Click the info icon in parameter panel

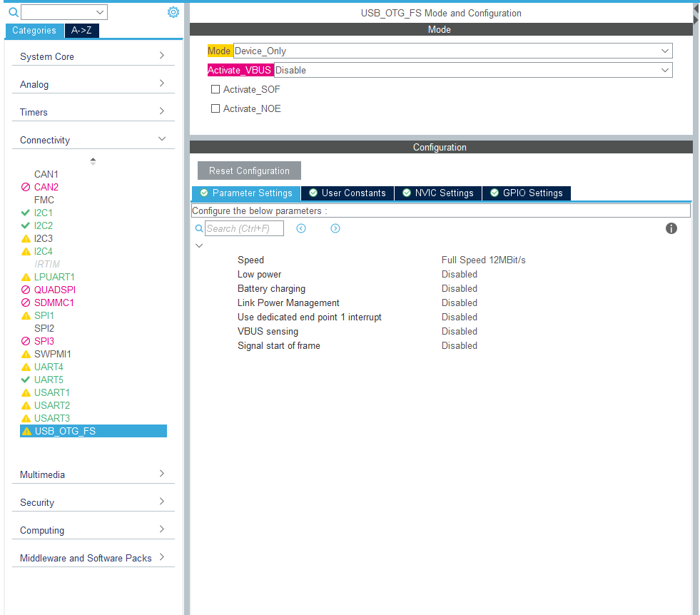click(x=671, y=228)
